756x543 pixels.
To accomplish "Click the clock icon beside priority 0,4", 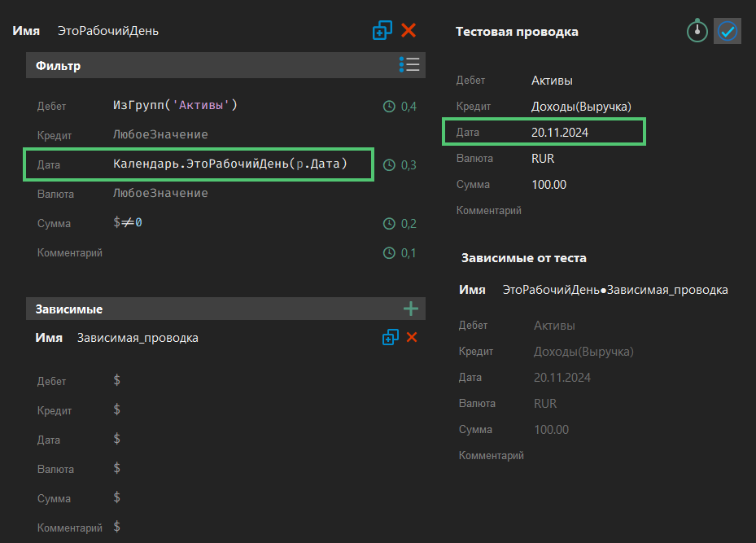I will pos(389,106).
